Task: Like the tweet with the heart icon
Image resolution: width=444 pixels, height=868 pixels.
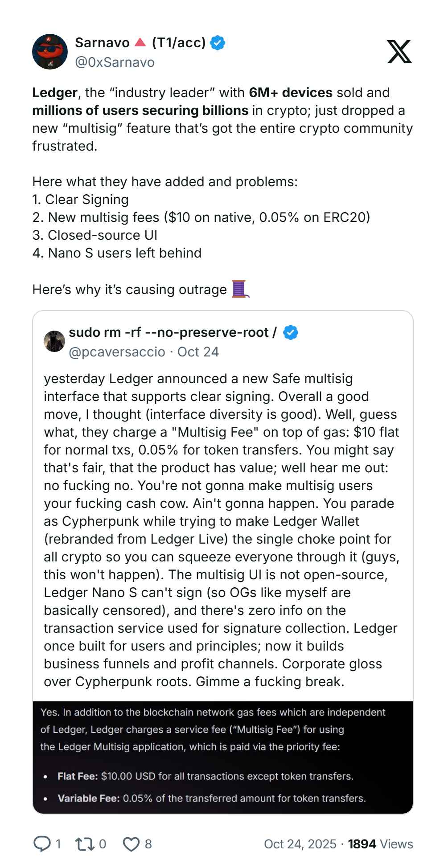Action: (x=132, y=843)
